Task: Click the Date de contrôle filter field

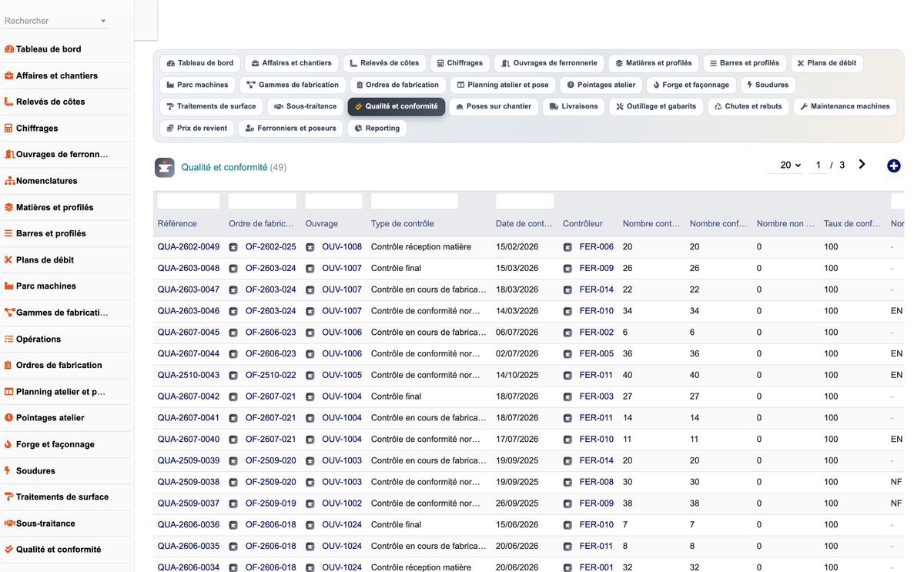Action: [525, 202]
